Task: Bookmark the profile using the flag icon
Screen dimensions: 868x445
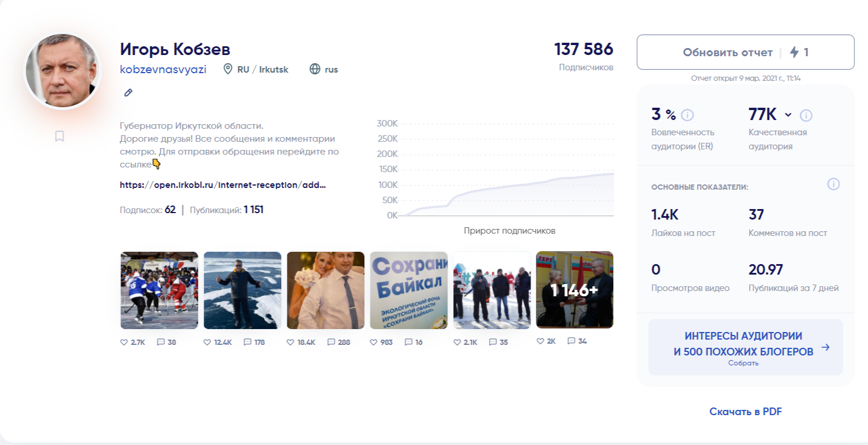Action: tap(59, 136)
